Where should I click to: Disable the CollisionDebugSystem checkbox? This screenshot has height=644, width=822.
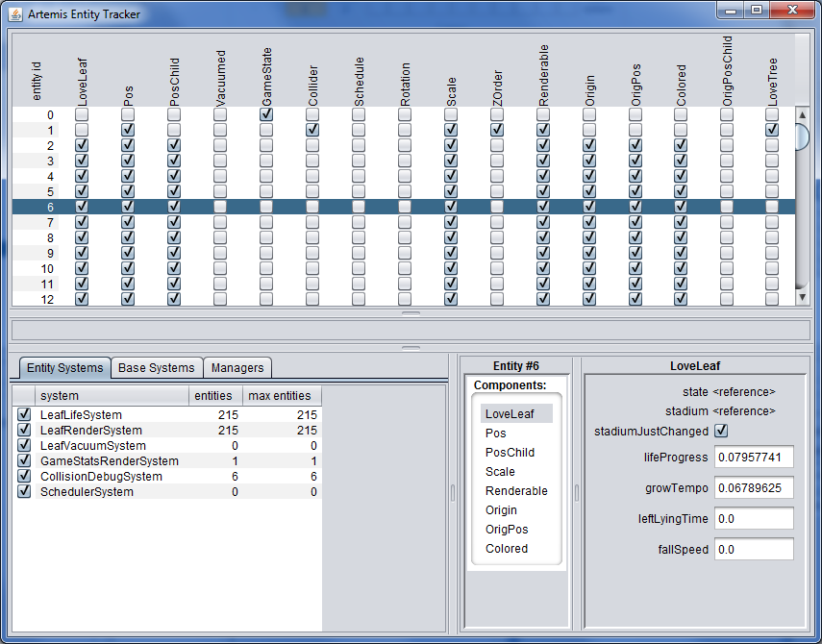tap(24, 477)
